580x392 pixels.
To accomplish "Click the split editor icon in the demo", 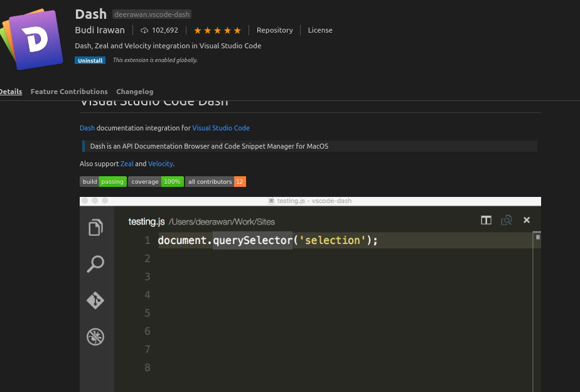I will pyautogui.click(x=486, y=220).
